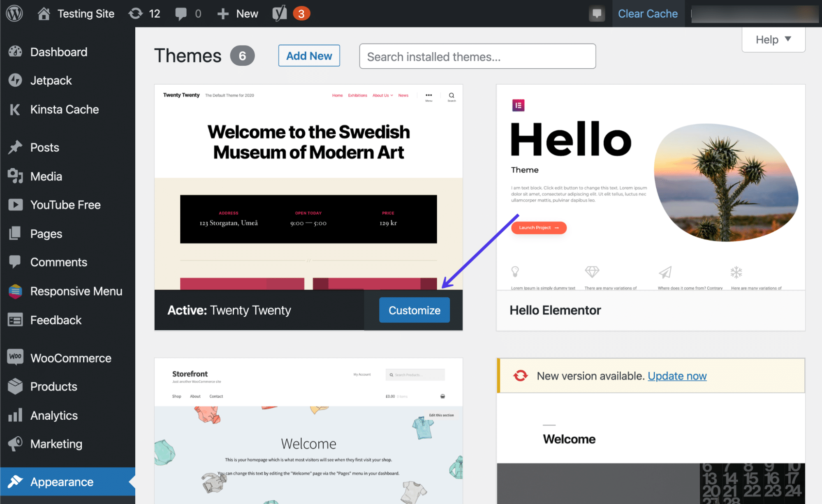The height and width of the screenshot is (504, 822).
Task: Click the Customize button on Twenty Twenty
Action: click(x=413, y=309)
